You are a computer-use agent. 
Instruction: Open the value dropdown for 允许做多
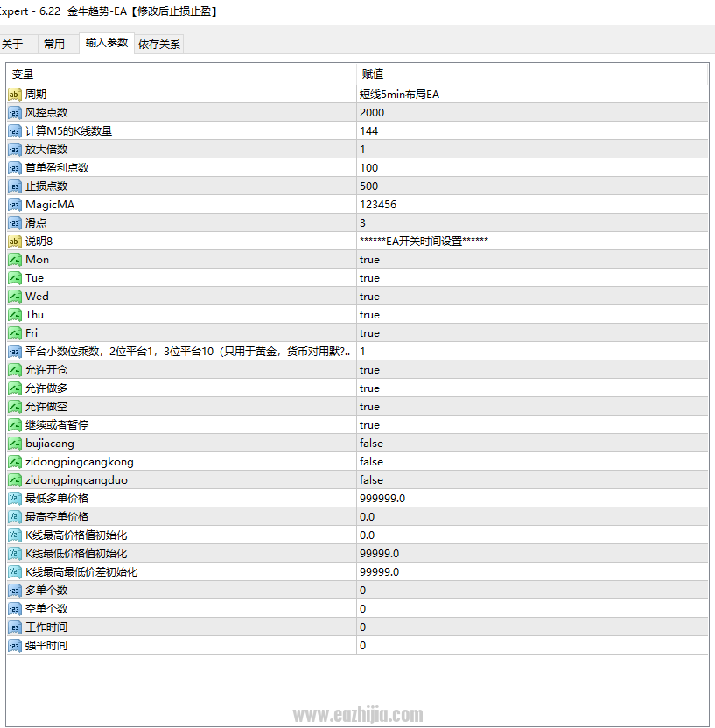532,388
